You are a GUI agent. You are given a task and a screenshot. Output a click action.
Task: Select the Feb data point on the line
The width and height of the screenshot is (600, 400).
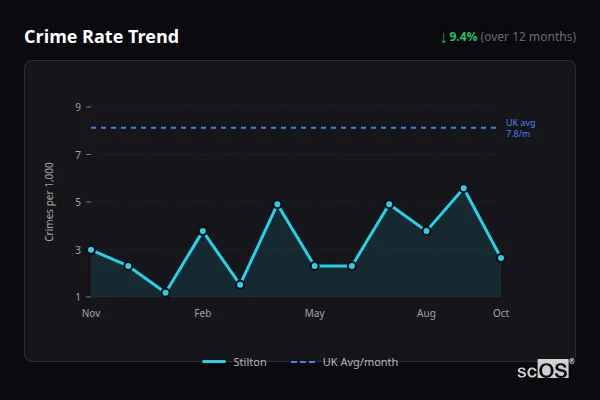(203, 231)
